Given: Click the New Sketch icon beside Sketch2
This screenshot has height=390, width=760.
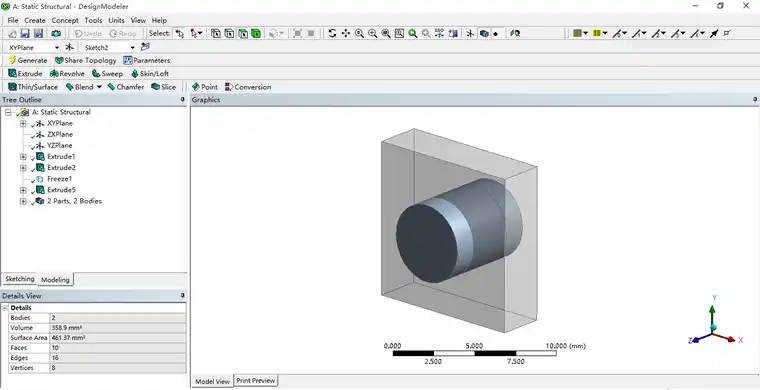Looking at the screenshot, I should coord(145,47).
